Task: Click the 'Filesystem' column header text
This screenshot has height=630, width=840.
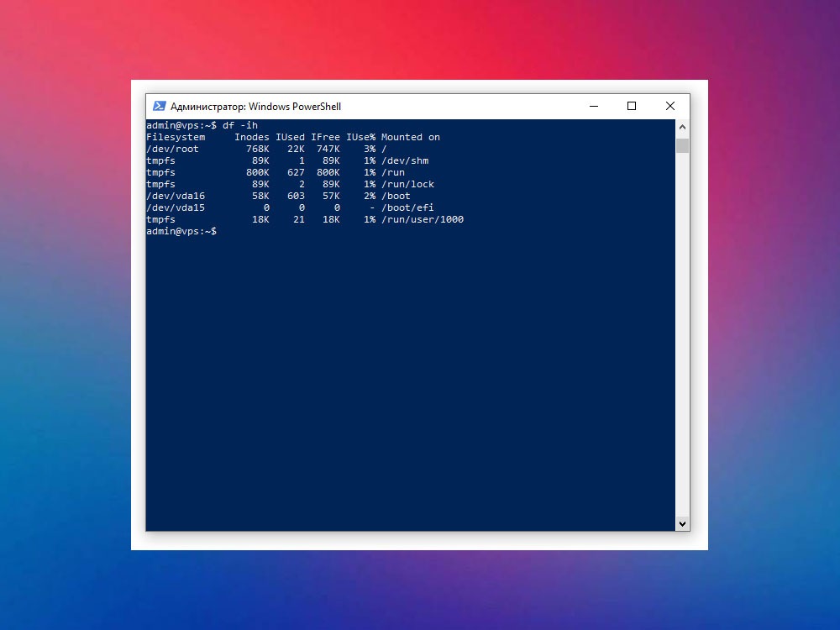Action: pyautogui.click(x=176, y=137)
